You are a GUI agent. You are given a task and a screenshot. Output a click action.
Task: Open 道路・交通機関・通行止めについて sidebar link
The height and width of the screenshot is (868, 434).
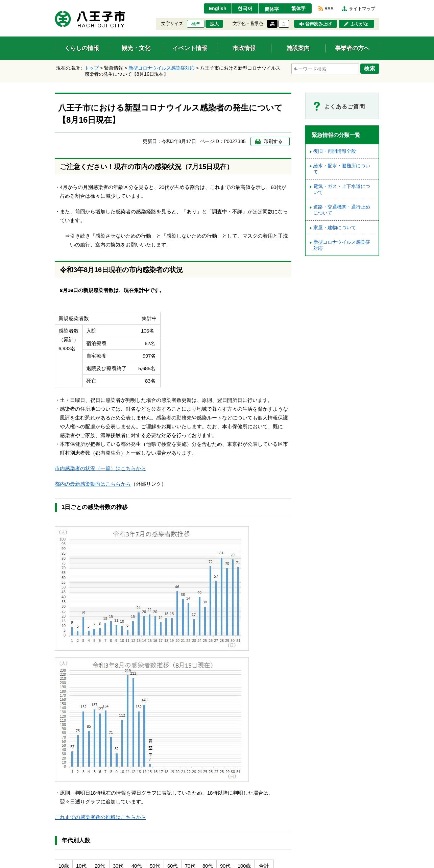(x=341, y=210)
